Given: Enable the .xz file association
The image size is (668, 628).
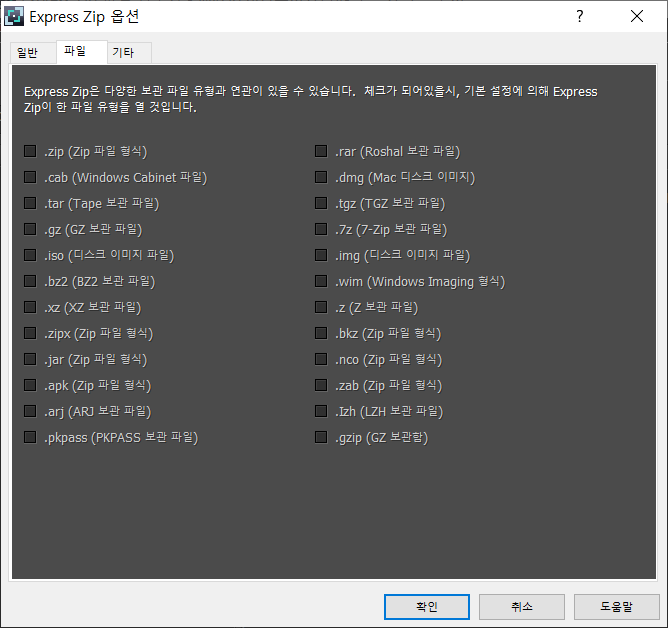Looking at the screenshot, I should pos(30,307).
